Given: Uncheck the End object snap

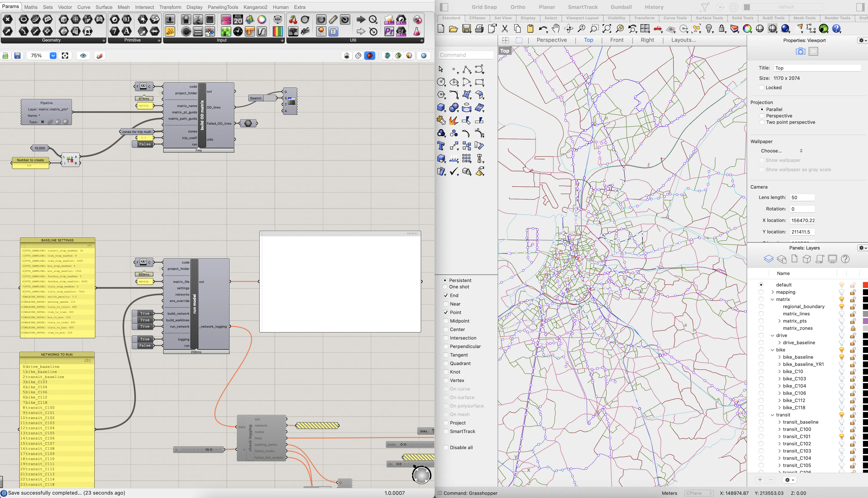Looking at the screenshot, I should (445, 295).
